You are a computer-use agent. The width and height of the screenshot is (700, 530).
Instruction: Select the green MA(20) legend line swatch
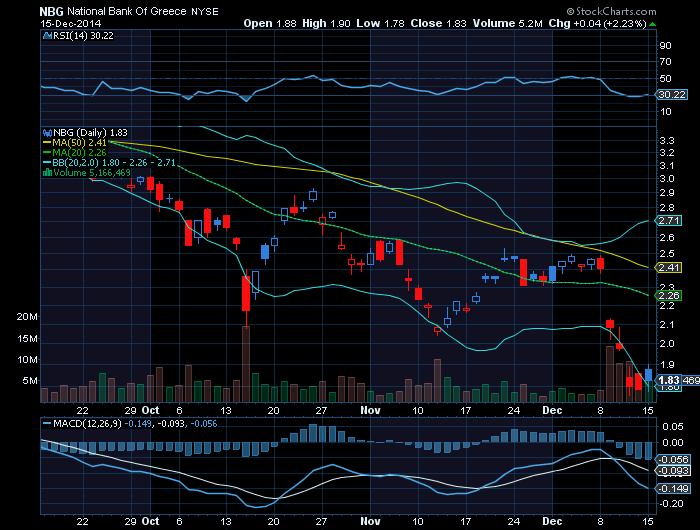[x=47, y=153]
